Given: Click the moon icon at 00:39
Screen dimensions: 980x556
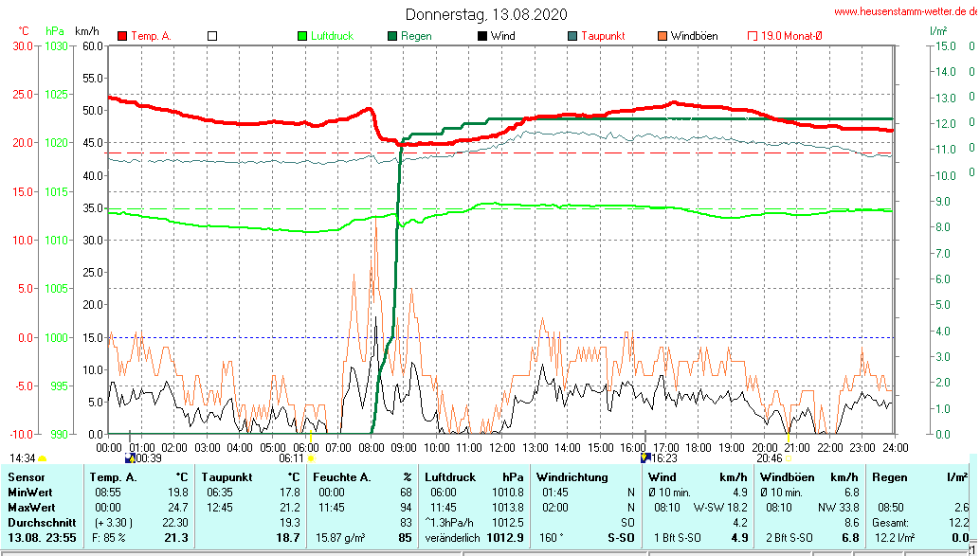Looking at the screenshot, I should tap(130, 457).
